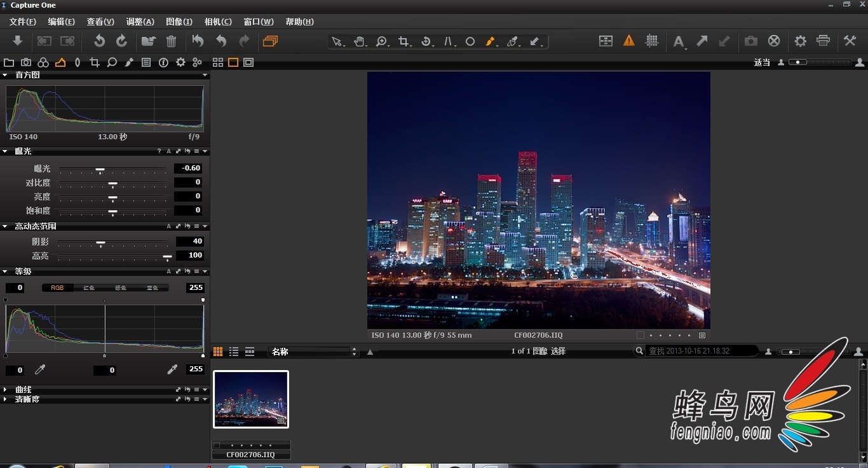Click the import images down-arrow icon

click(18, 41)
